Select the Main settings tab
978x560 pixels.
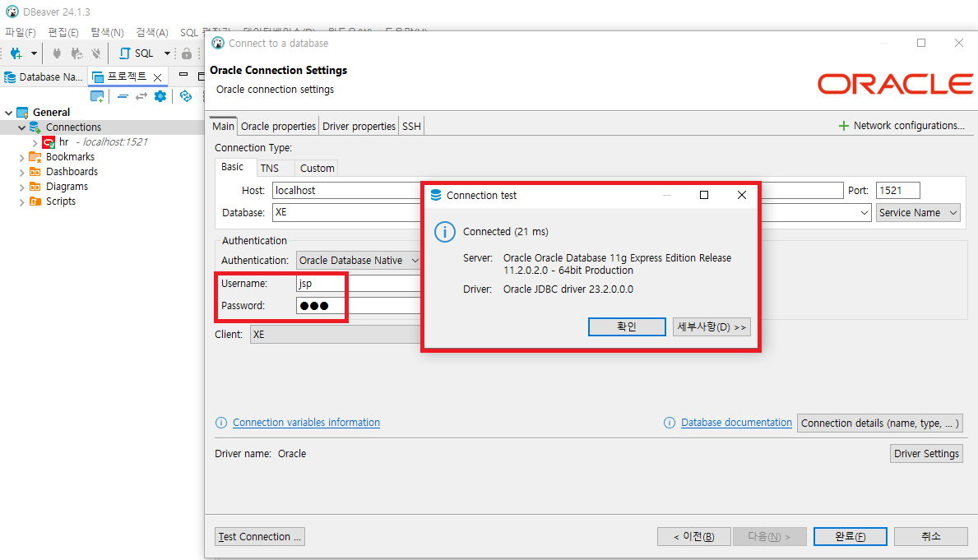[x=223, y=126]
